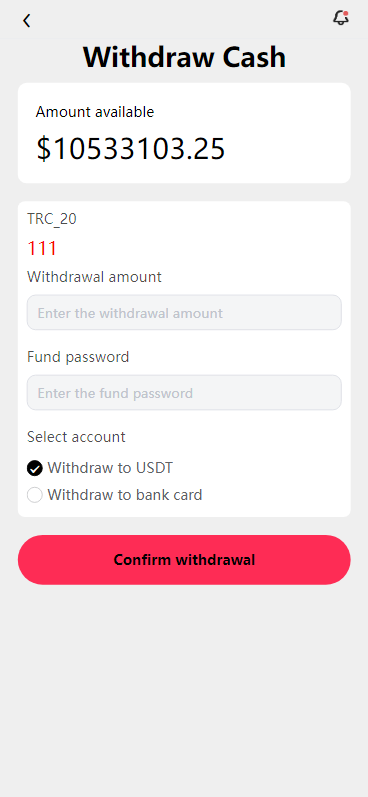Click the 'Withdraw to USDT' label text
Image resolution: width=368 pixels, height=797 pixels.
tap(110, 468)
